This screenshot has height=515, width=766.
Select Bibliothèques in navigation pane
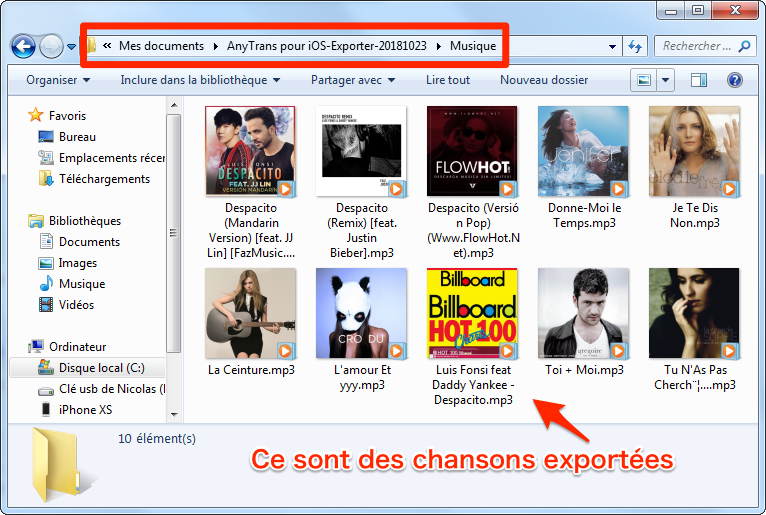point(85,221)
